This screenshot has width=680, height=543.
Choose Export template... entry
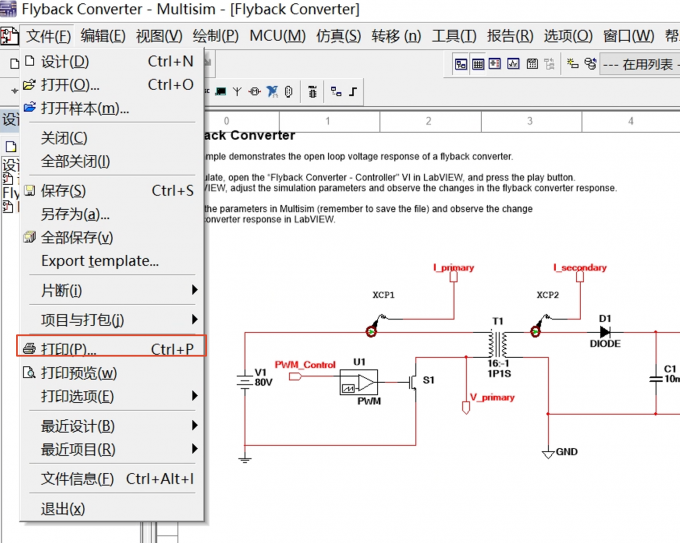111,261
